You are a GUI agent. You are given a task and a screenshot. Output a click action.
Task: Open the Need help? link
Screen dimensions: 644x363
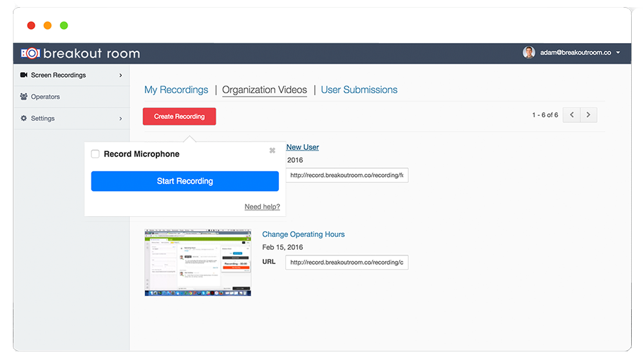coord(262,207)
